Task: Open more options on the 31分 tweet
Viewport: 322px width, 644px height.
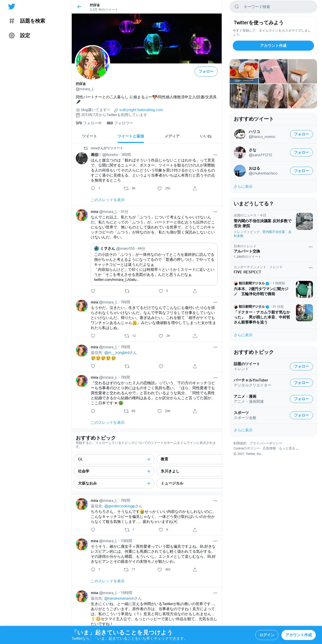Action: click(x=215, y=212)
